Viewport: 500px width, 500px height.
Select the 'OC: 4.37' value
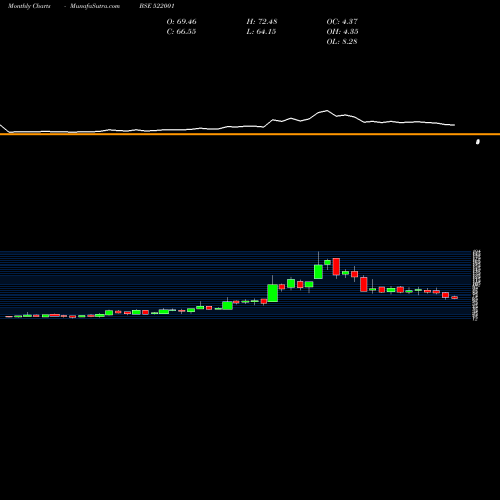(342, 22)
